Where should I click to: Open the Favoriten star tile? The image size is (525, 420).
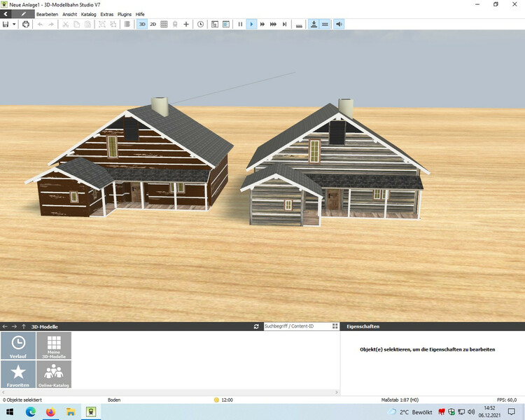tap(18, 374)
